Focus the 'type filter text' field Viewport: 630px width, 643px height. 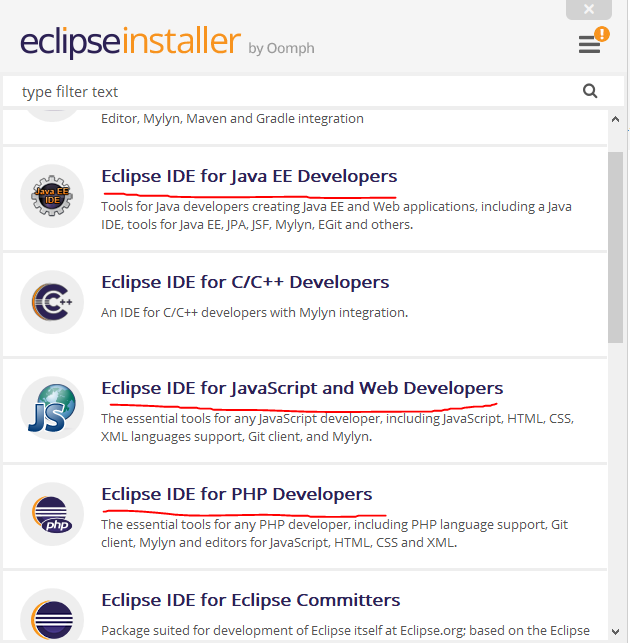313,91
